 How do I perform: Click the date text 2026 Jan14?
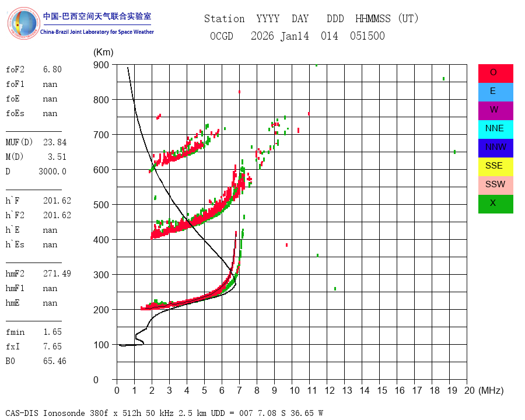click(280, 36)
